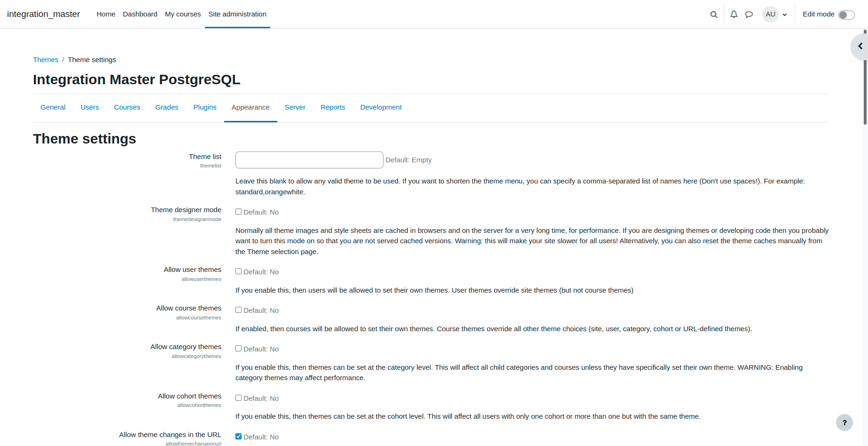This screenshot has height=446, width=868.
Task: Switch to the Development tab
Action: coord(381,107)
